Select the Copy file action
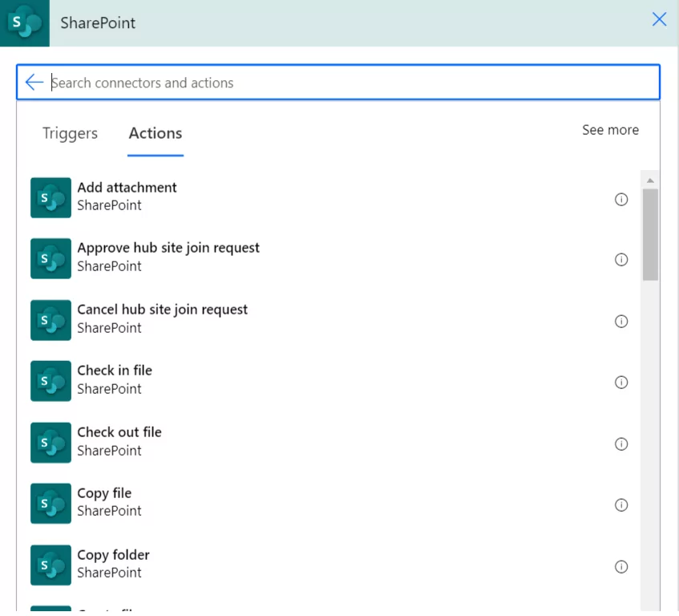Image resolution: width=679 pixels, height=616 pixels. point(104,493)
